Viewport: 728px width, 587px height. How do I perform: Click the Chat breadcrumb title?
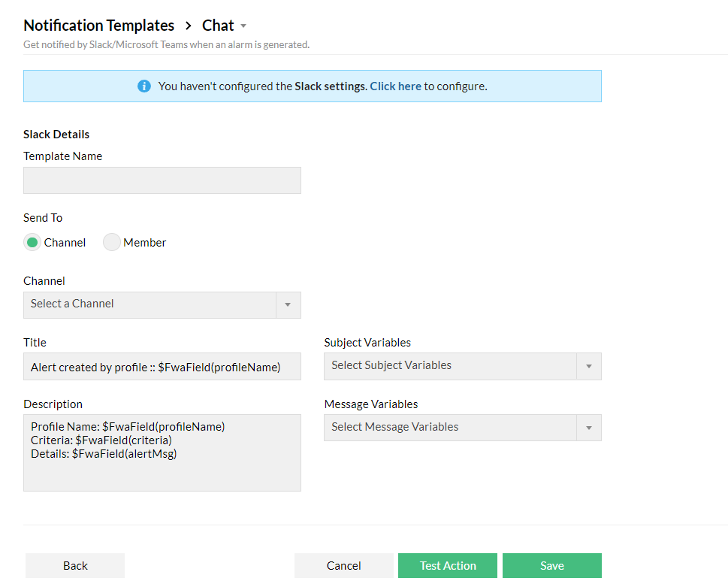tap(218, 26)
